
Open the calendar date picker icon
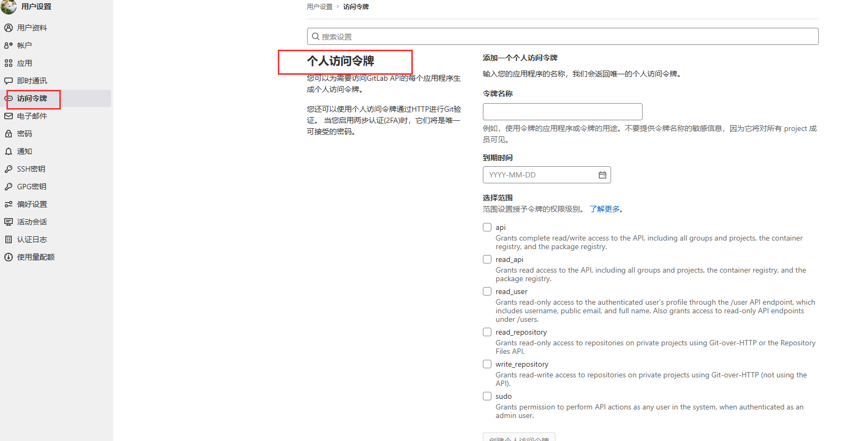[602, 175]
